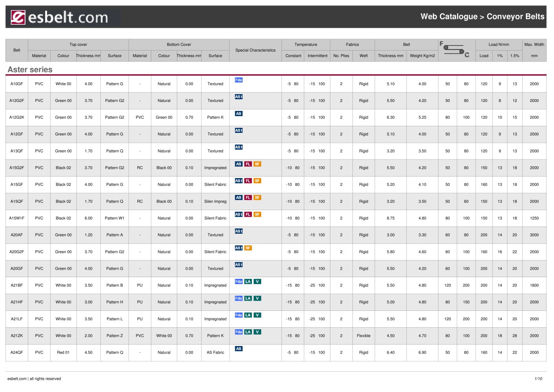Click the esbelt.com logo

click(x=59, y=17)
